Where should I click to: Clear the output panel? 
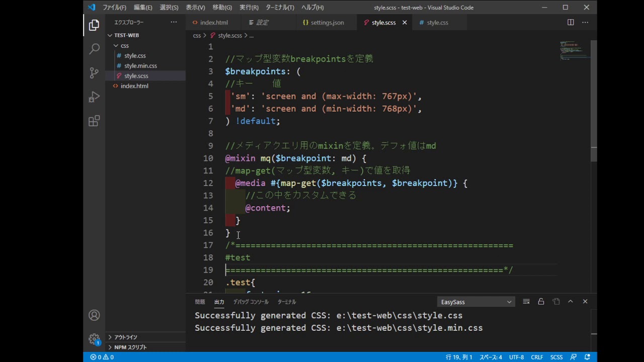click(526, 302)
